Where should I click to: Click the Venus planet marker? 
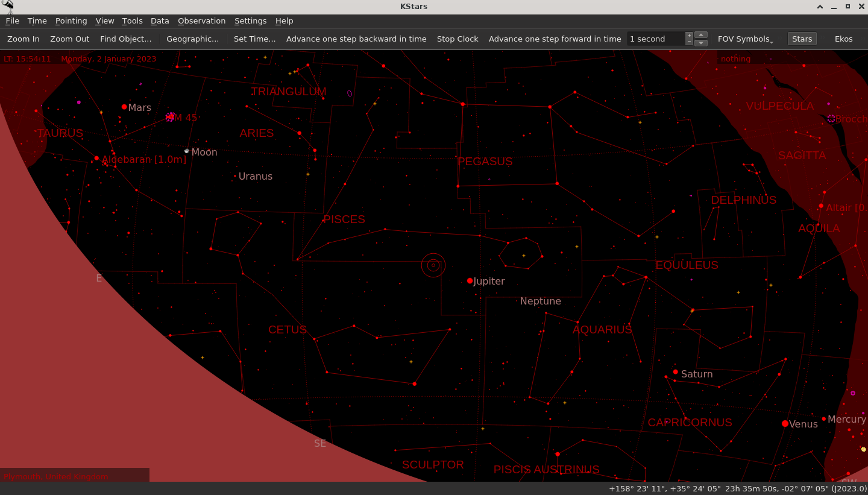(x=785, y=424)
